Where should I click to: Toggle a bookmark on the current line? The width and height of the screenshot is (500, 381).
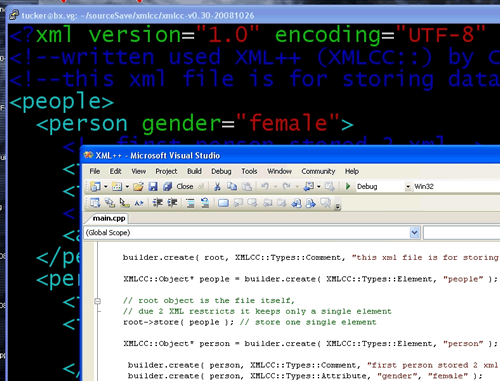(x=223, y=203)
